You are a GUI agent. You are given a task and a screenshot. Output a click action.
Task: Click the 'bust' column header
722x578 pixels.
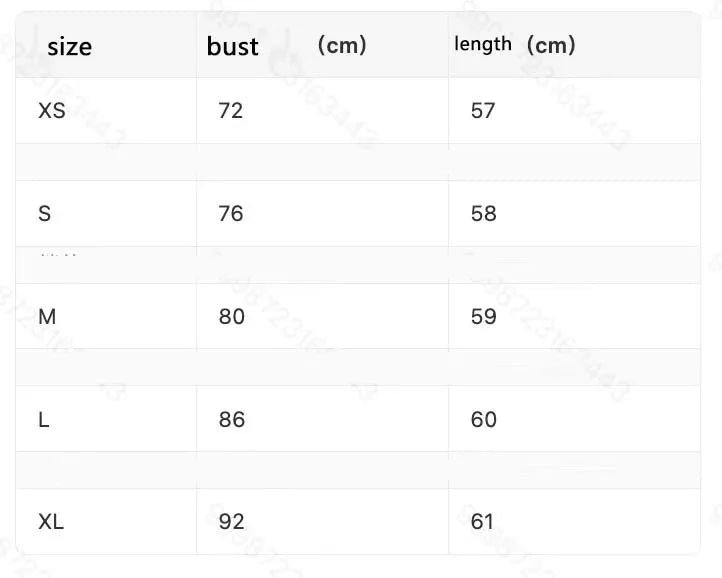coord(233,46)
